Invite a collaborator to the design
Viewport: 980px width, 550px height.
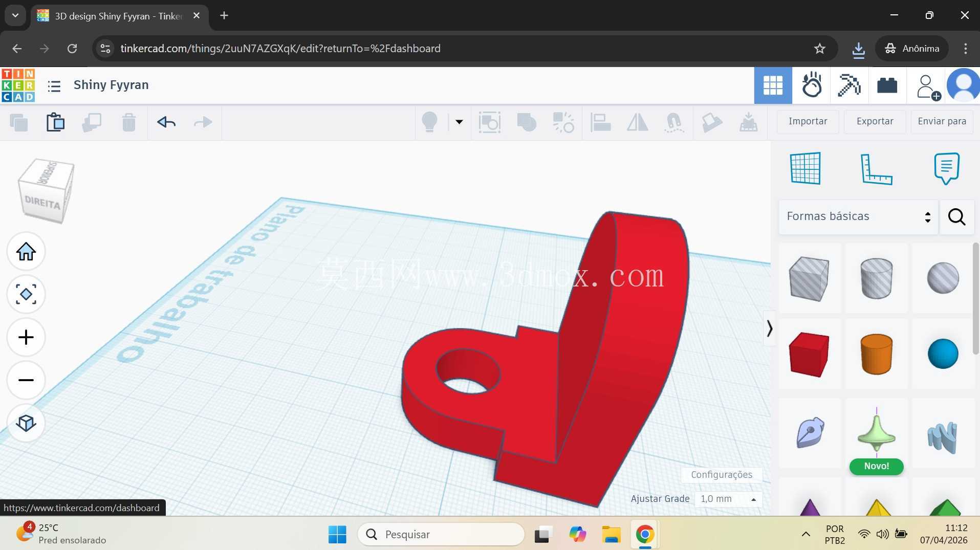pyautogui.click(x=928, y=87)
